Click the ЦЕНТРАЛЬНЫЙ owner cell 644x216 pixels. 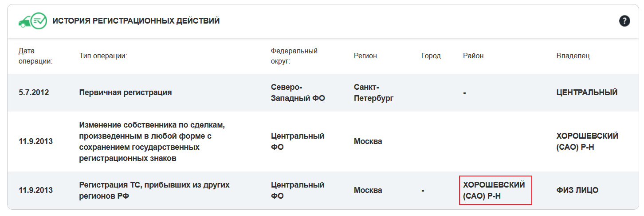pos(587,92)
